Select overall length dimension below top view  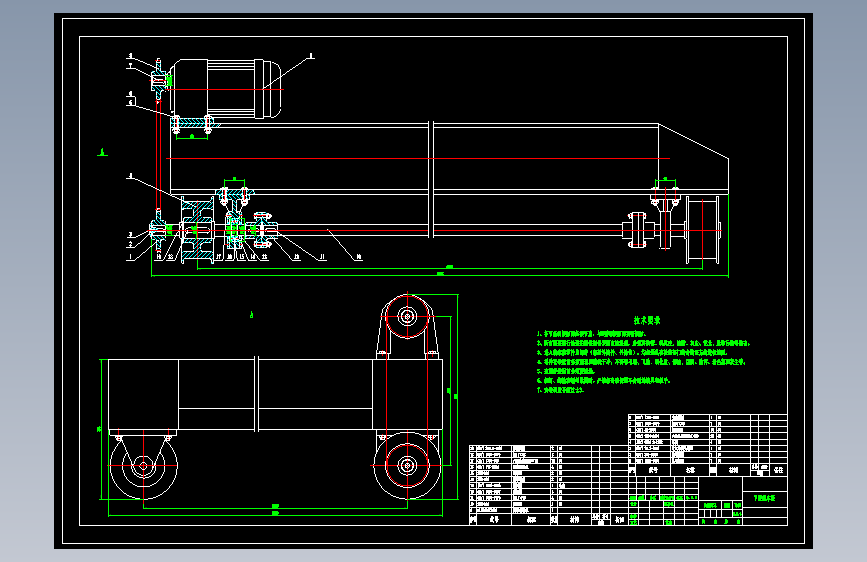coord(440,275)
